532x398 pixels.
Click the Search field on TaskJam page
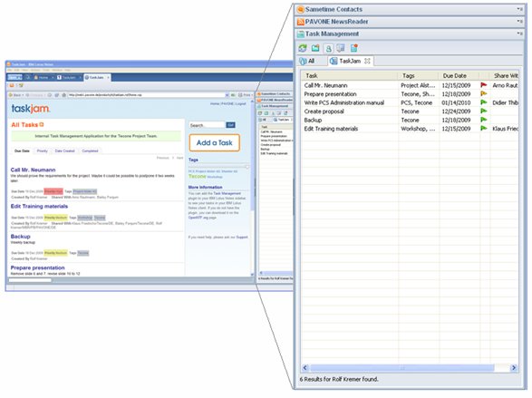tap(207, 125)
